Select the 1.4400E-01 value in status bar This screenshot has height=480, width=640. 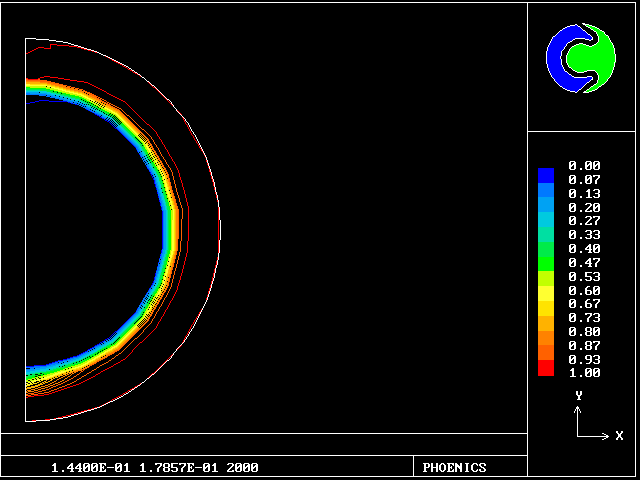pyautogui.click(x=87, y=468)
